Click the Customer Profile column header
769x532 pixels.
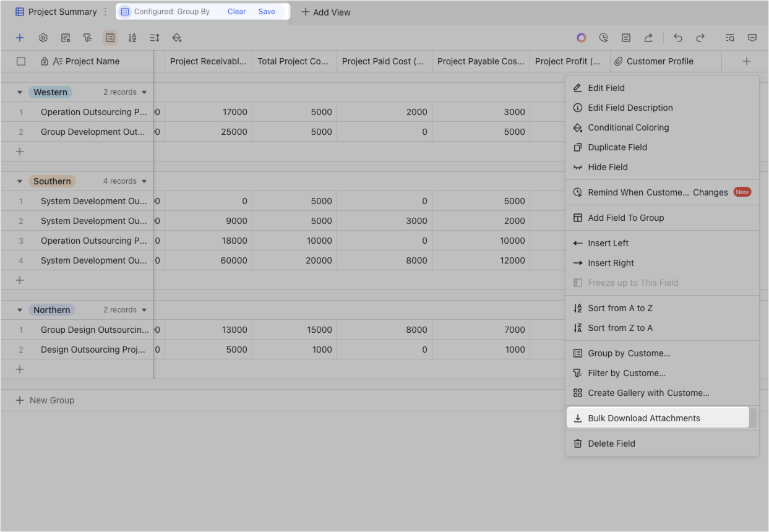[x=666, y=61]
